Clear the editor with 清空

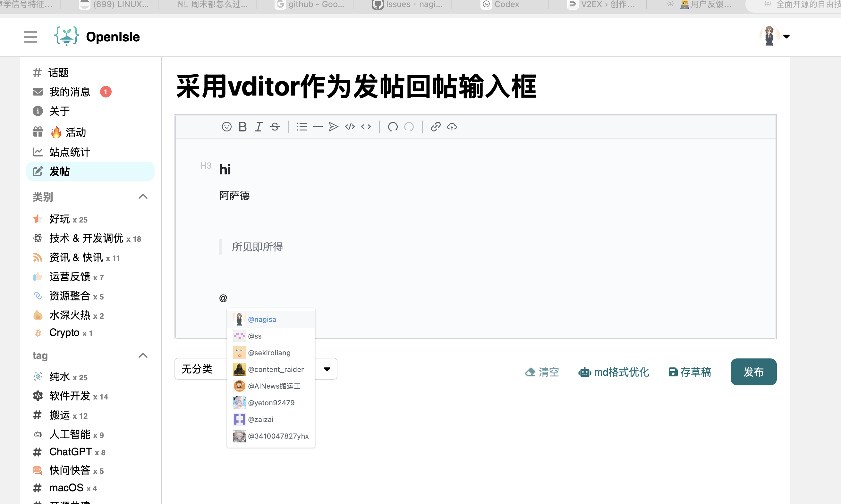[x=542, y=372]
